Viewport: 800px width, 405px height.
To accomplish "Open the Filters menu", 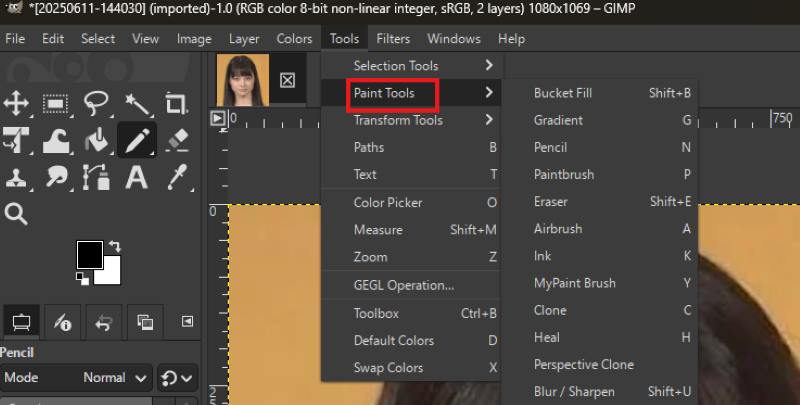I will coord(393,39).
